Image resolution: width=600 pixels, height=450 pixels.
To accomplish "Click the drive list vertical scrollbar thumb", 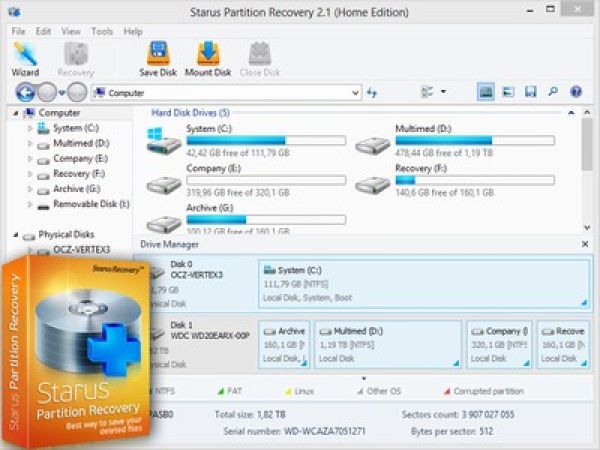I will coord(587,144).
